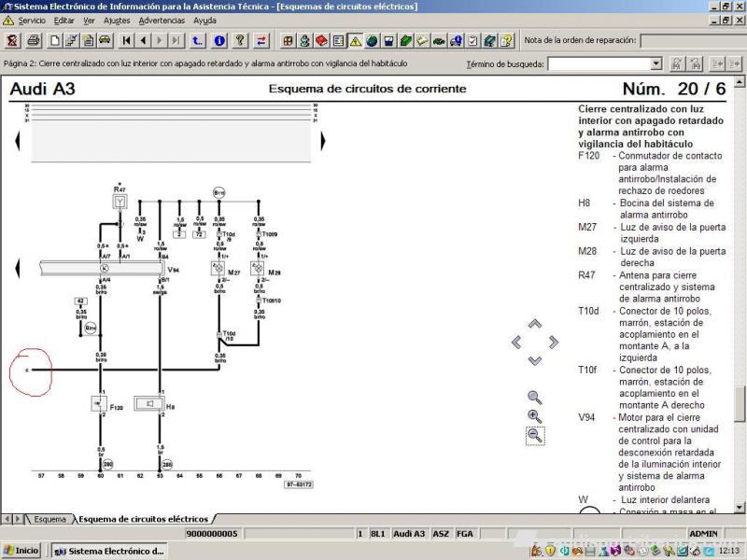This screenshot has width=747, height=560.
Task: Switch to the Esquema tab
Action: (49, 519)
